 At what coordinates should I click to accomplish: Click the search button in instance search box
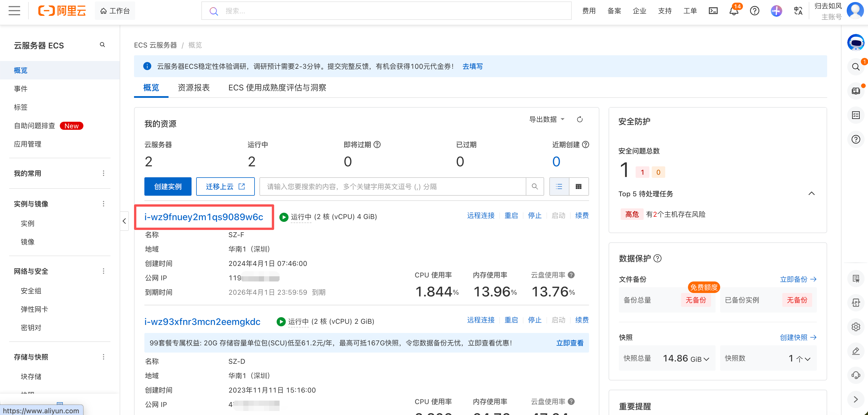point(535,186)
